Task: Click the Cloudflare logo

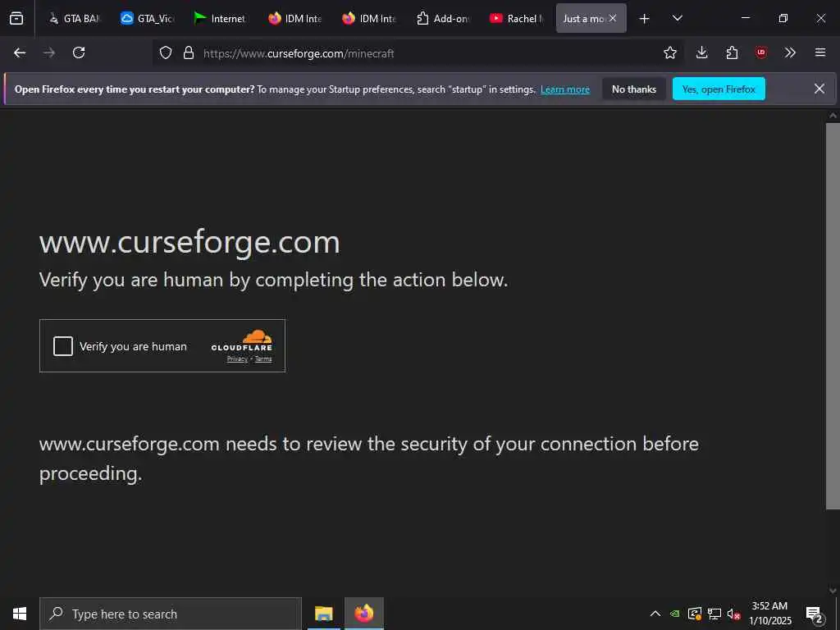Action: (242, 340)
